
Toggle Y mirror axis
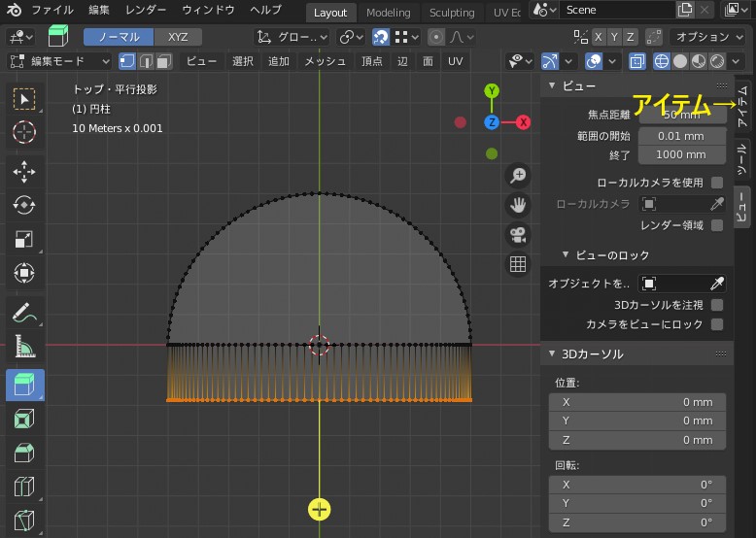(614, 37)
